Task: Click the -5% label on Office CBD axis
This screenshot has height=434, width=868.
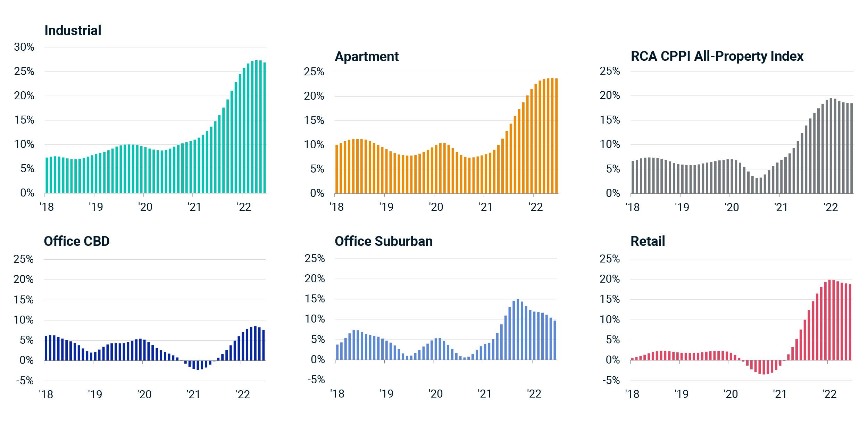Action: pyautogui.click(x=25, y=381)
